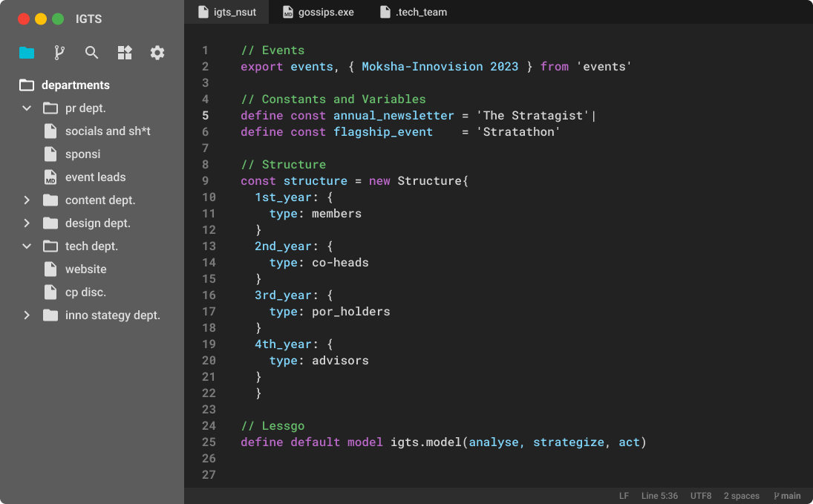The image size is (813, 504).
Task: Click the // Lessgo comment
Action: click(x=272, y=426)
